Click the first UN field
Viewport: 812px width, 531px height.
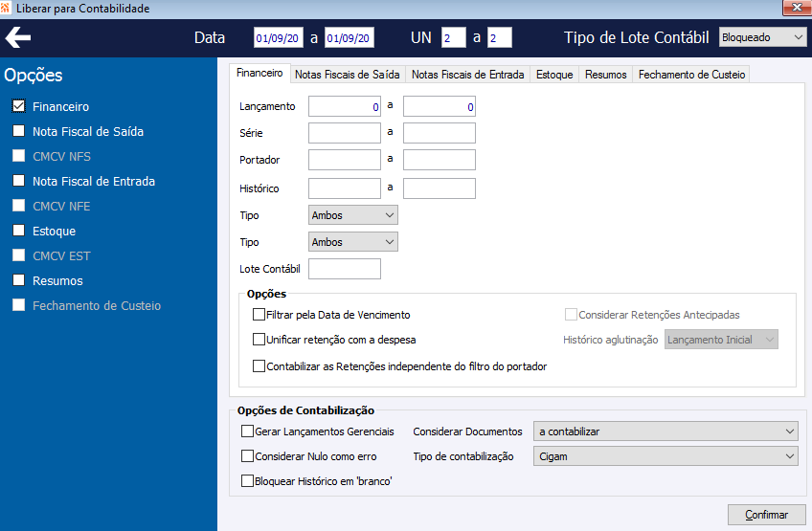click(453, 37)
